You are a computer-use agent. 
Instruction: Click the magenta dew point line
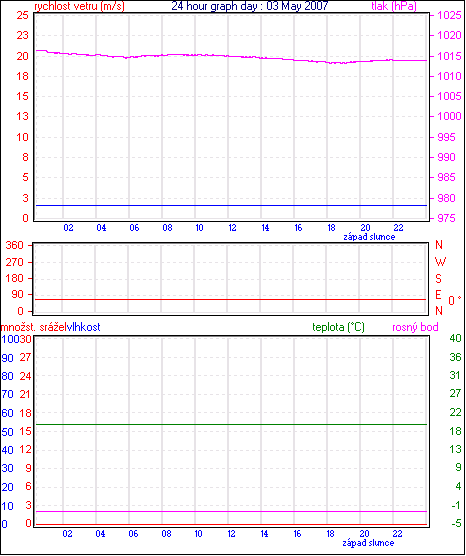click(231, 511)
